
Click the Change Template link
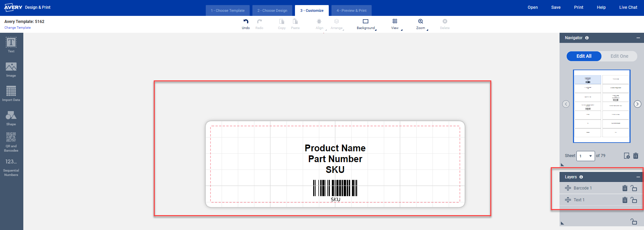tap(18, 28)
